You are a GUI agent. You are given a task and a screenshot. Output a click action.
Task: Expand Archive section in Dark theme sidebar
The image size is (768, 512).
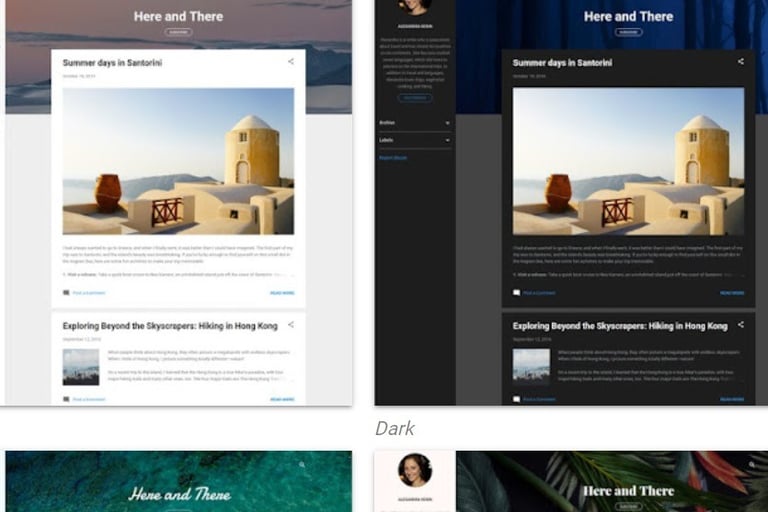point(415,122)
